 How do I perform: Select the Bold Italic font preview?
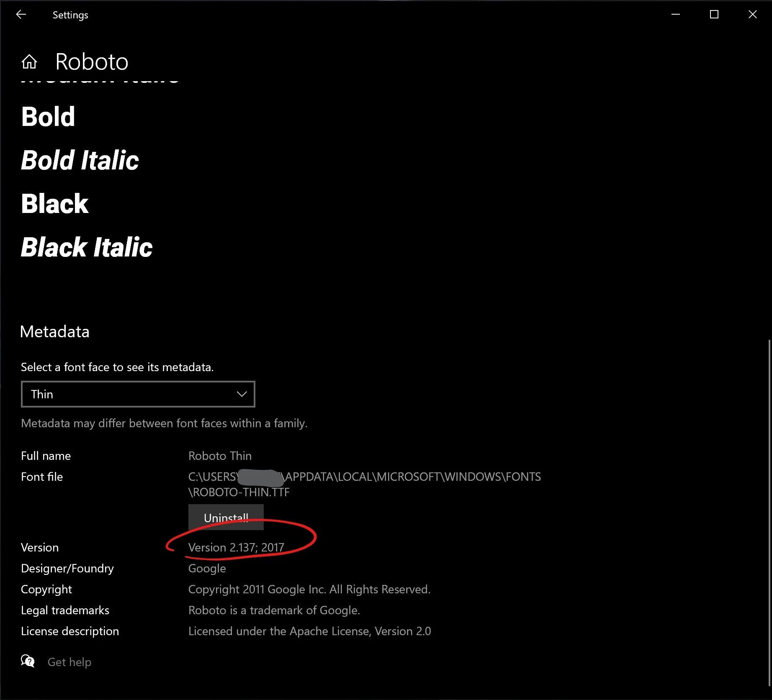[80, 160]
